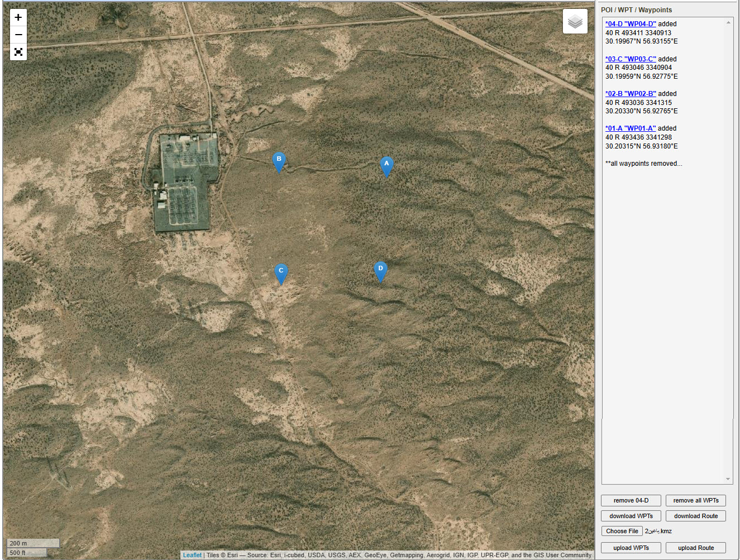Zoom out of the map
The image size is (740, 560).
[18, 35]
